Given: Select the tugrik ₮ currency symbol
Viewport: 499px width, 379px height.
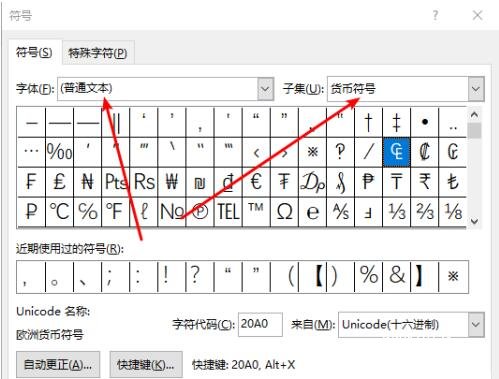Looking at the screenshot, I should coord(284,182).
